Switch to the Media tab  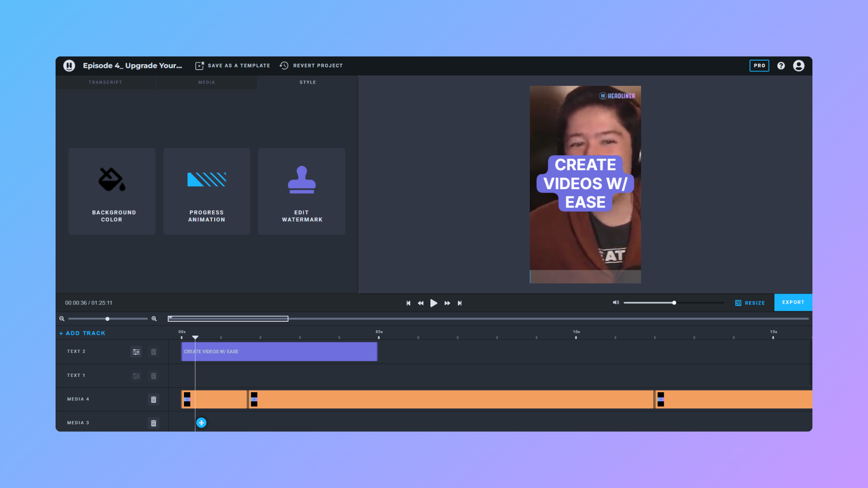tap(207, 82)
